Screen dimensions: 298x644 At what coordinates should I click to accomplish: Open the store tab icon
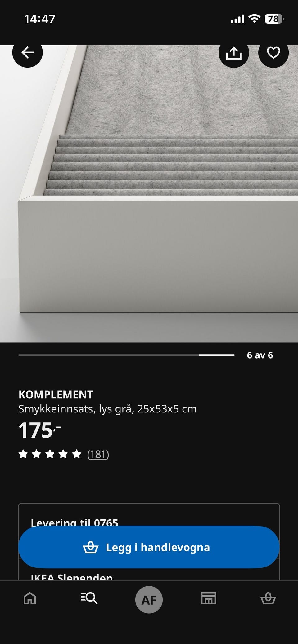click(209, 598)
